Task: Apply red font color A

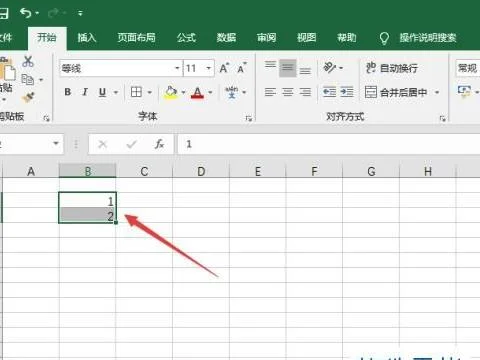Action: click(197, 92)
